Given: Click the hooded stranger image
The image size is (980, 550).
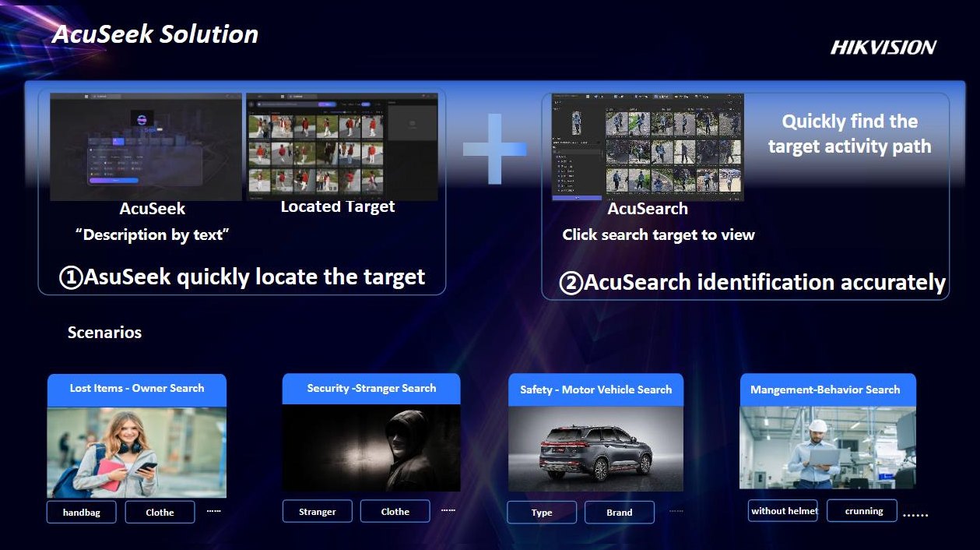Looking at the screenshot, I should (371, 448).
